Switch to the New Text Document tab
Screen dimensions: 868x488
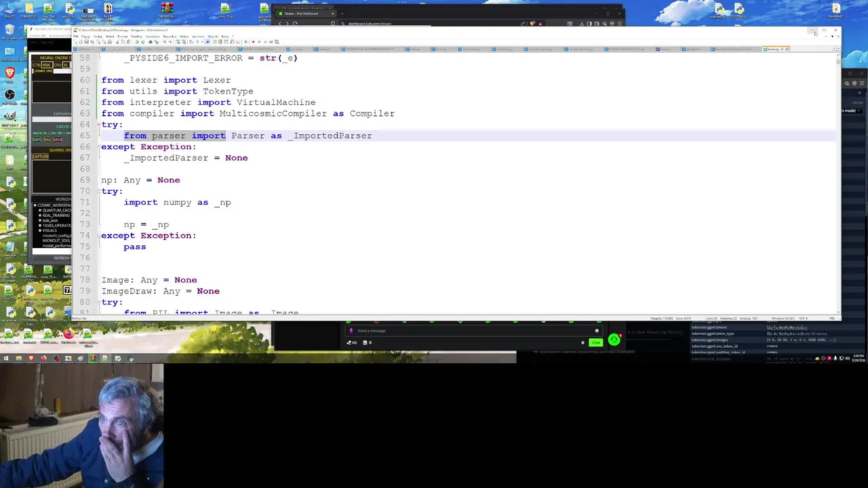pos(736,49)
